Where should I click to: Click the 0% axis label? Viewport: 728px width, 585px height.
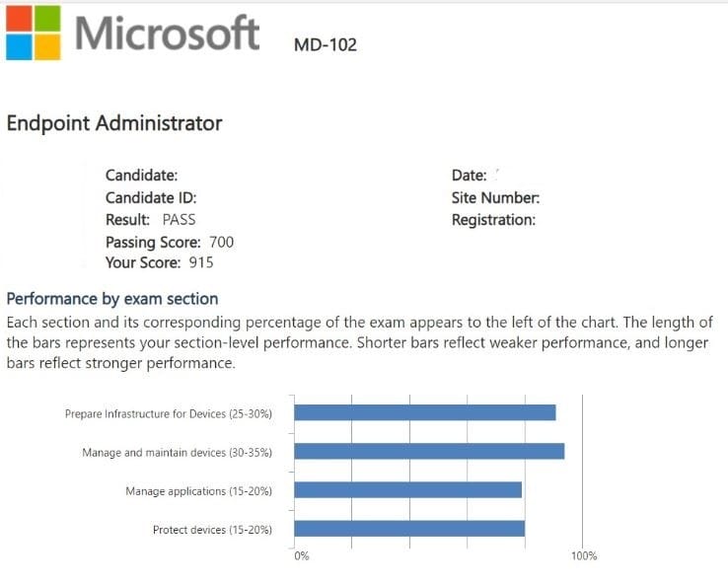(x=302, y=556)
